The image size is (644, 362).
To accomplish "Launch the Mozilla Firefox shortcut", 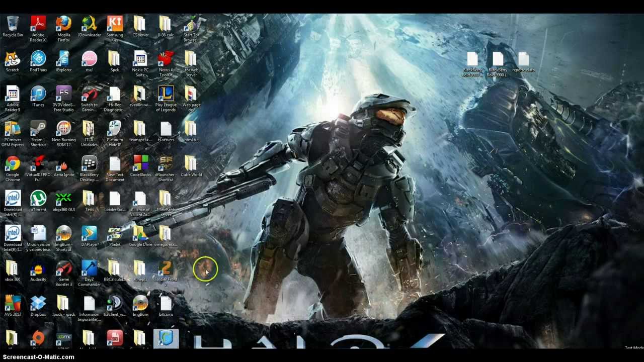I will click(x=63, y=29).
